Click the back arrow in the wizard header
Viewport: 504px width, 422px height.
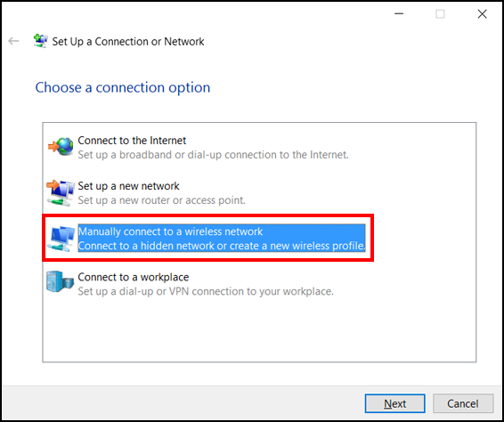click(13, 41)
